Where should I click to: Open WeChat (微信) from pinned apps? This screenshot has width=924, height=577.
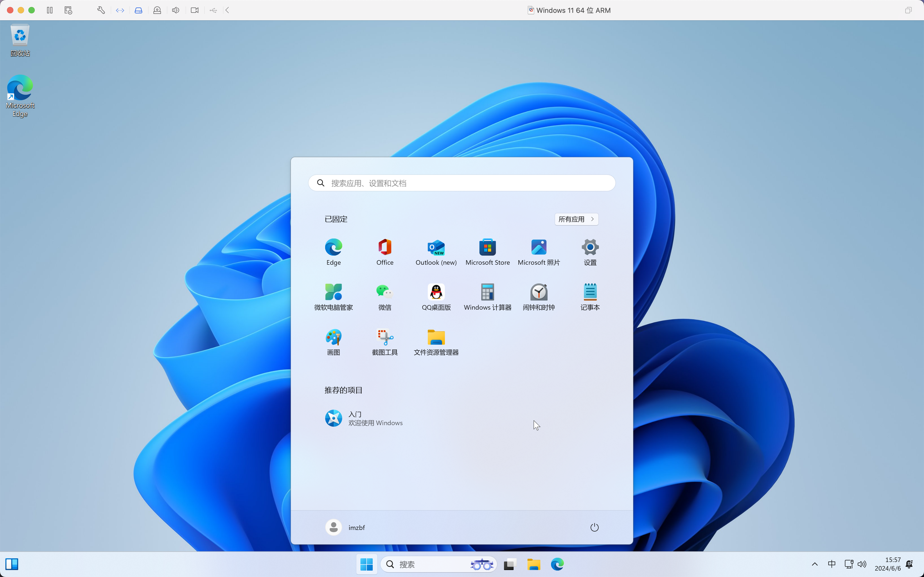point(384,297)
